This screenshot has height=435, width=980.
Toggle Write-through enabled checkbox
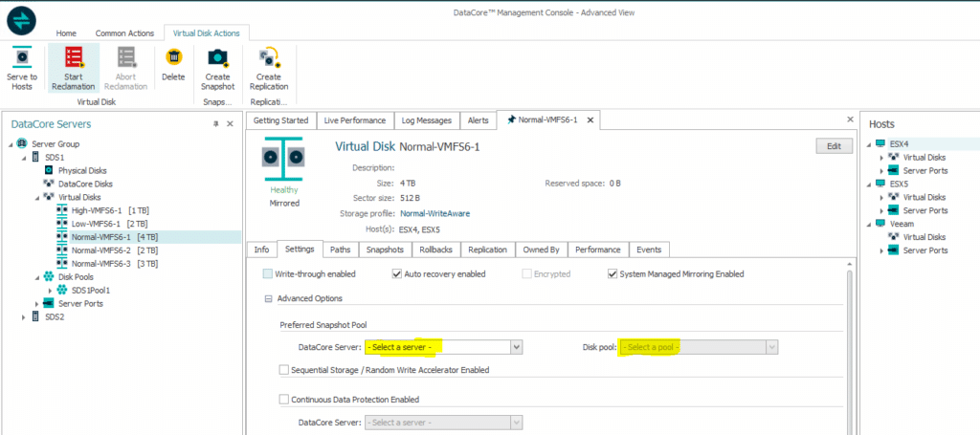click(268, 274)
